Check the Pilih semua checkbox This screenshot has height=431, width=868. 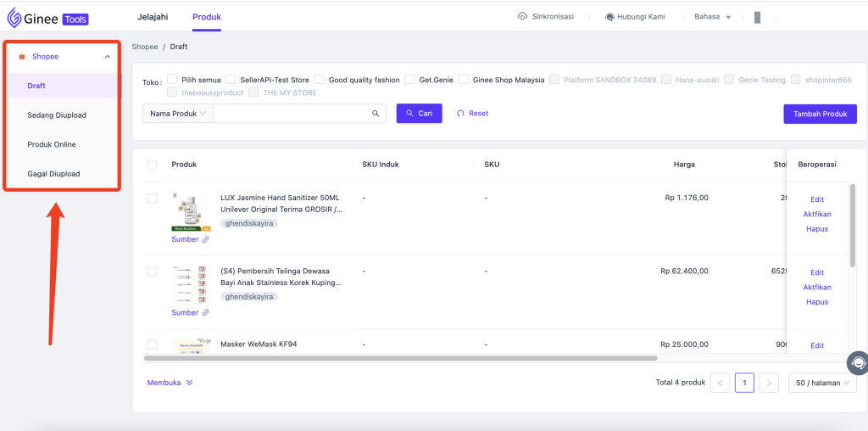(172, 79)
